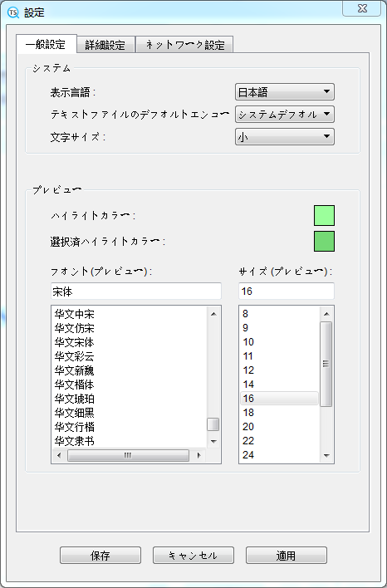Open the 文字サイズ dropdown showing 小
This screenshot has width=387, height=588.
[285, 137]
